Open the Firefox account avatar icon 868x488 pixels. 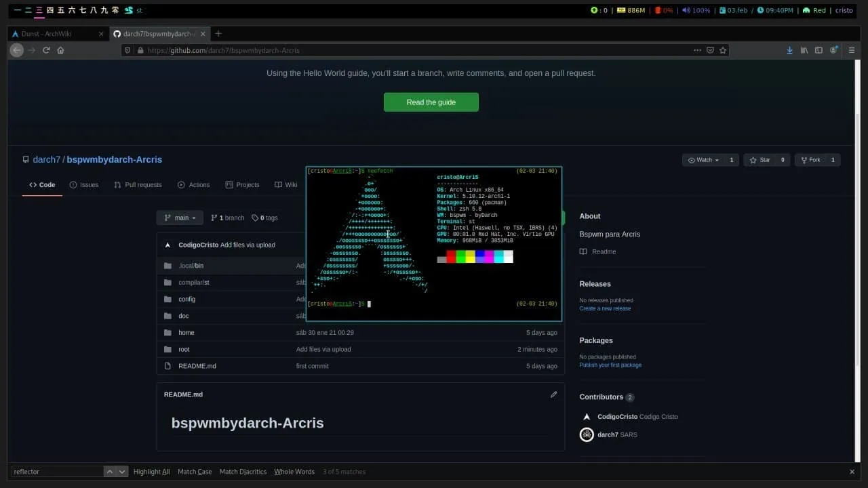(834, 50)
